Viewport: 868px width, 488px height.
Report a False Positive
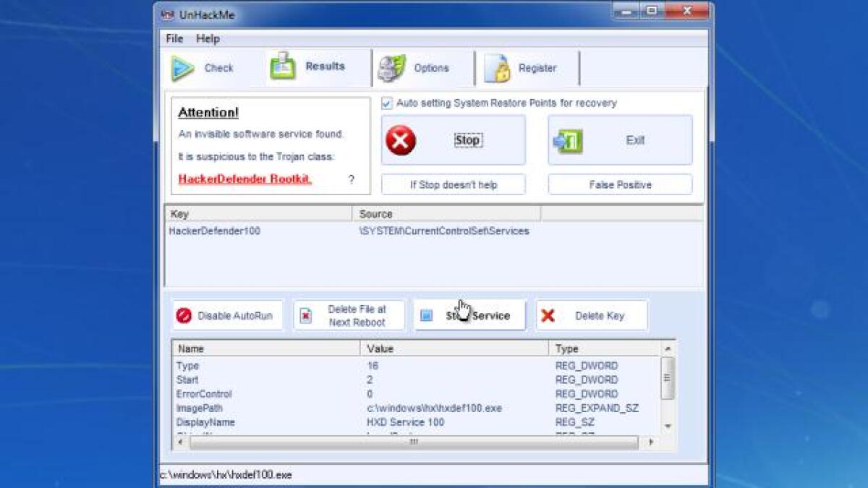click(619, 184)
